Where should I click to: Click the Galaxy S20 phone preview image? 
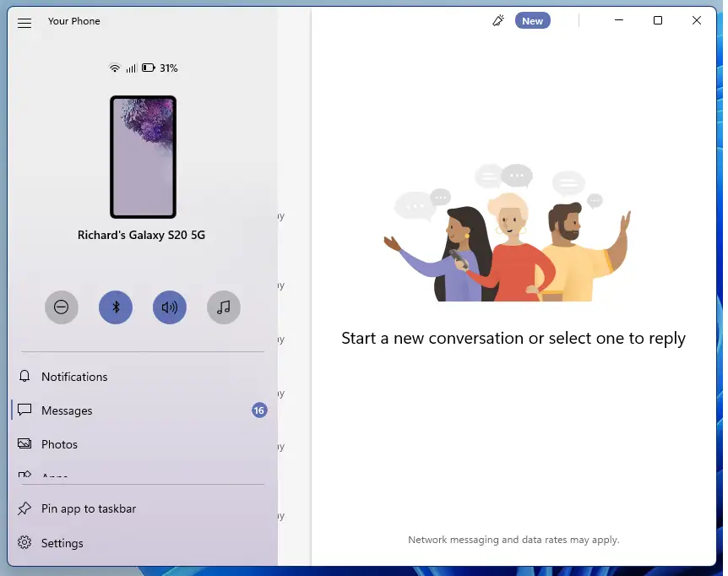[143, 157]
